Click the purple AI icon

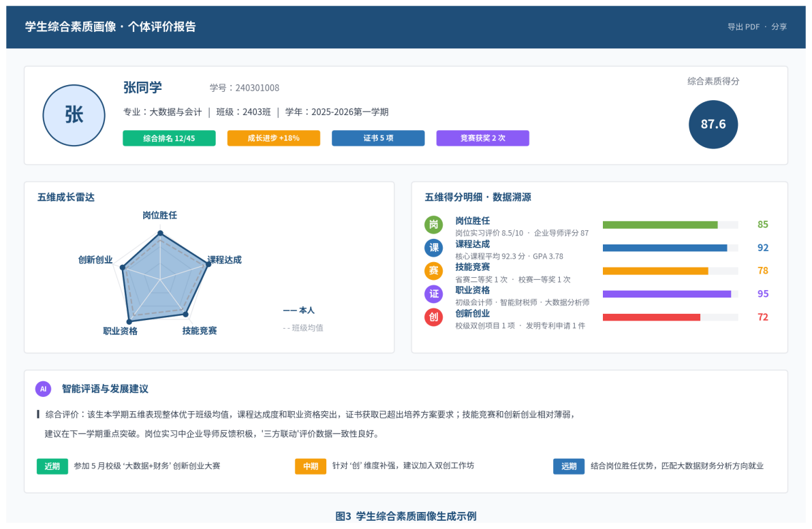43,389
